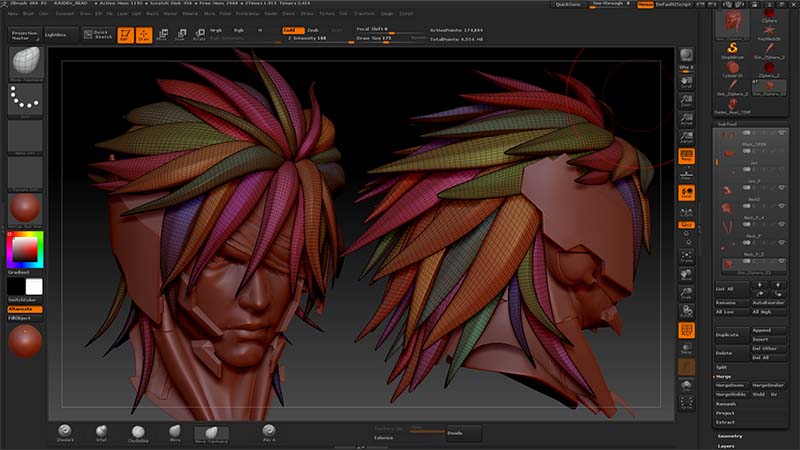
Task: Select the Rotate transform icon
Action: [x=199, y=35]
